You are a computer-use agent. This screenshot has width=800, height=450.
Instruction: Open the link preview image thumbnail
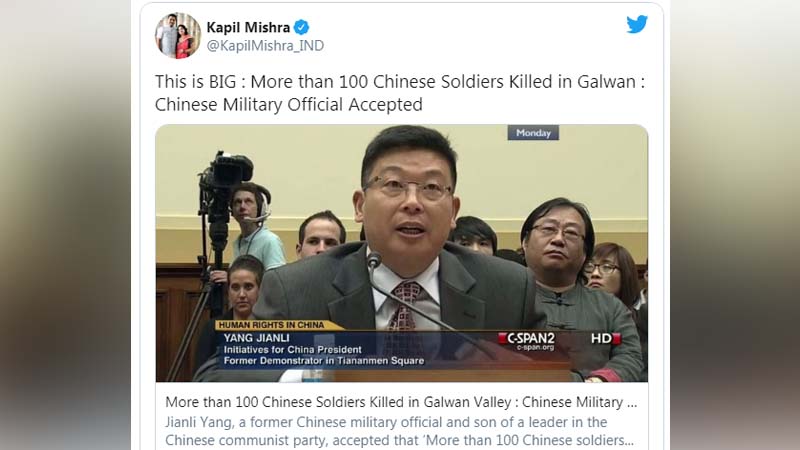(402, 253)
